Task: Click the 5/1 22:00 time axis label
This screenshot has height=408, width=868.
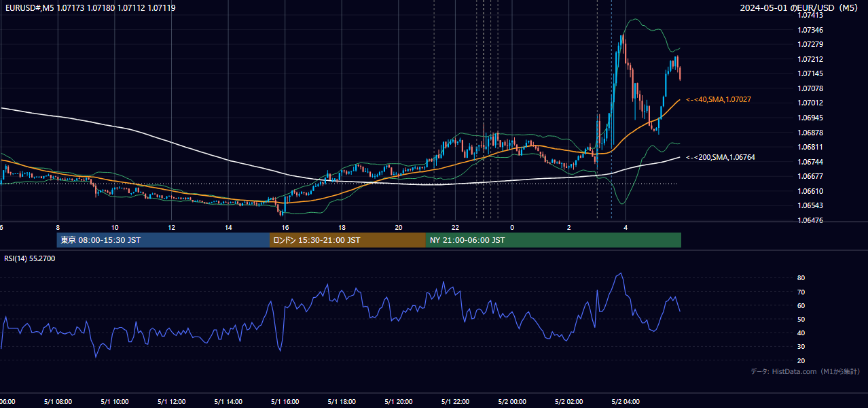Action: tap(456, 401)
